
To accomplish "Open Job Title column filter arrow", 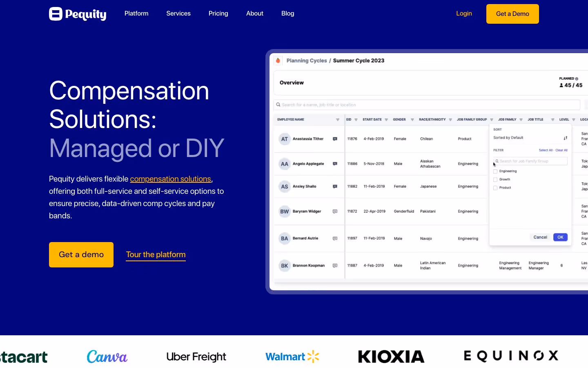I will pos(553,120).
